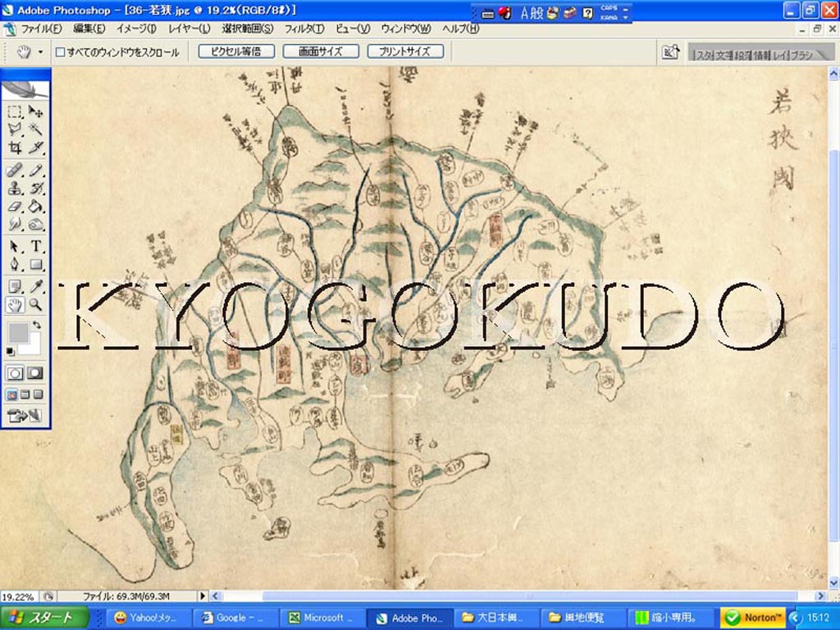Open the ビュー(V) menu
840x630 pixels.
point(353,29)
